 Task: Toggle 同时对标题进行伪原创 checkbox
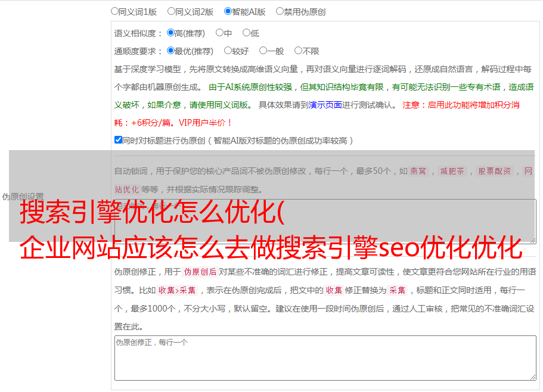[118, 140]
